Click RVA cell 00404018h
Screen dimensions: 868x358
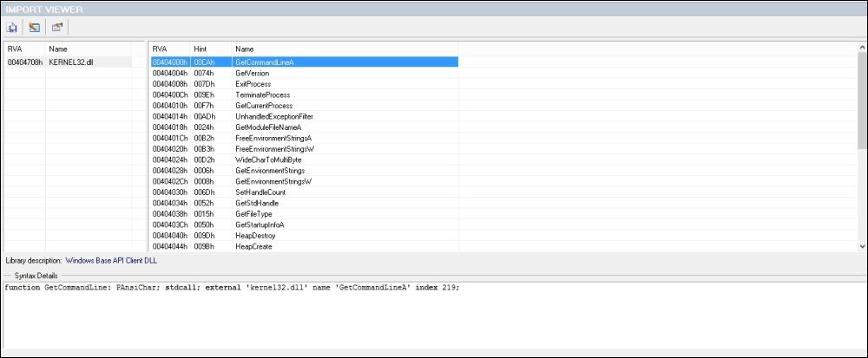tap(170, 127)
